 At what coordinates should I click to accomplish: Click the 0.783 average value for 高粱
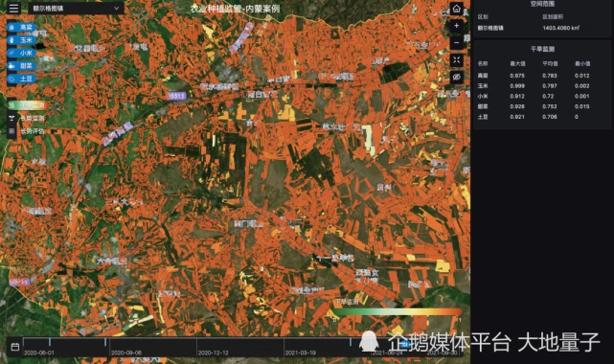tap(550, 76)
